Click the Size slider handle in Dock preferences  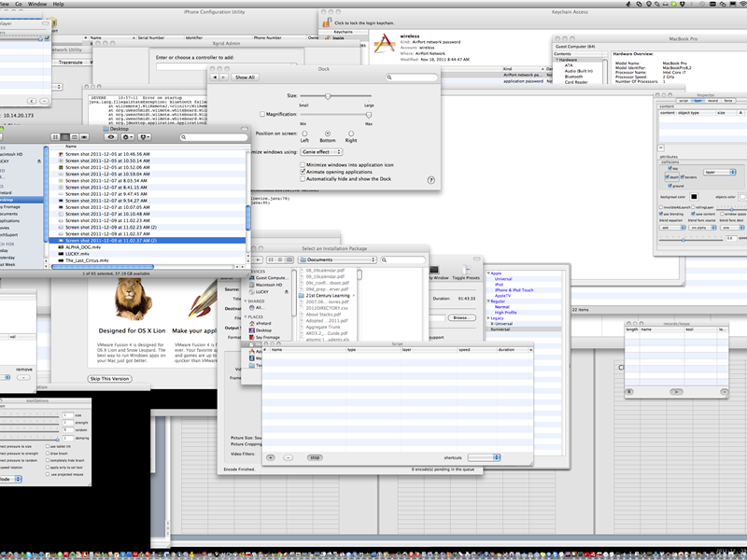point(328,96)
